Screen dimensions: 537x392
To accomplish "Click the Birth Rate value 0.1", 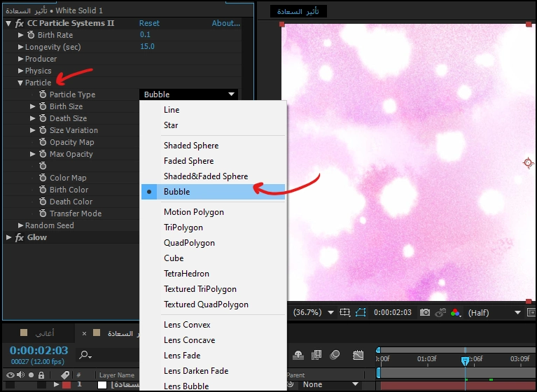I will click(145, 34).
